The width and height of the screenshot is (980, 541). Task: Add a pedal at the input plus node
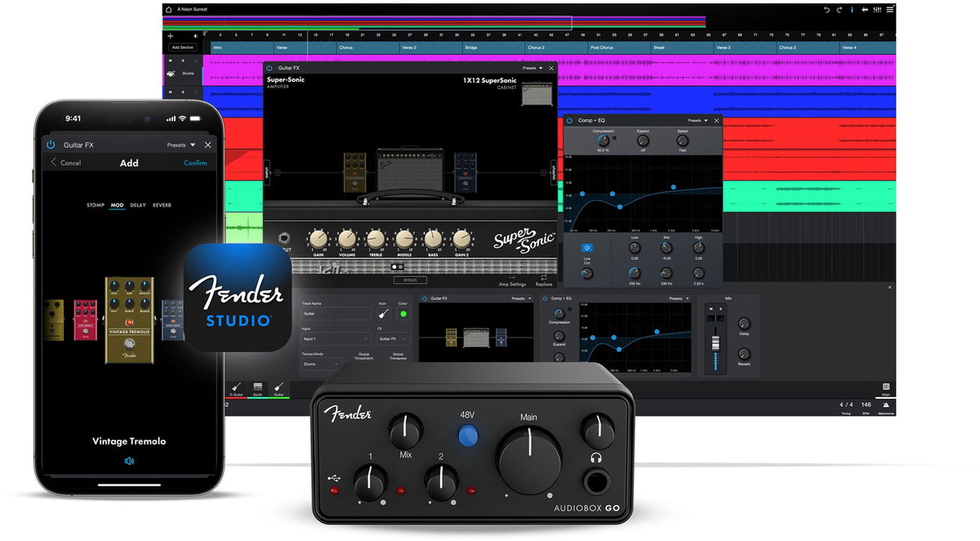click(278, 172)
